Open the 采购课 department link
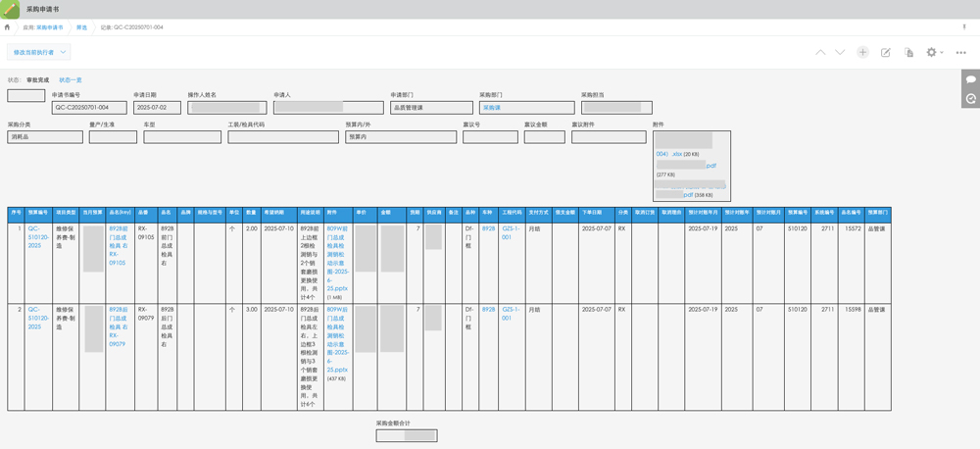This screenshot has height=449, width=980. (491, 108)
